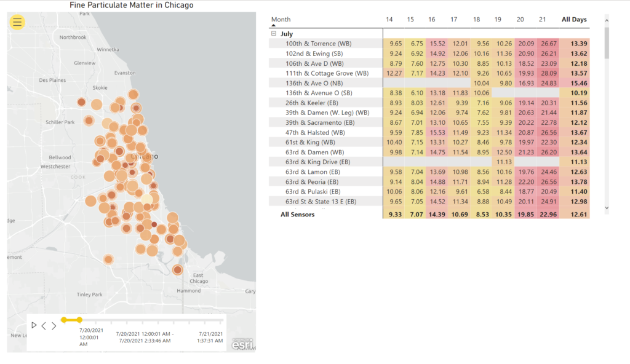The width and height of the screenshot is (630, 364).
Task: Select the hour 14 column header
Action: [x=389, y=19]
